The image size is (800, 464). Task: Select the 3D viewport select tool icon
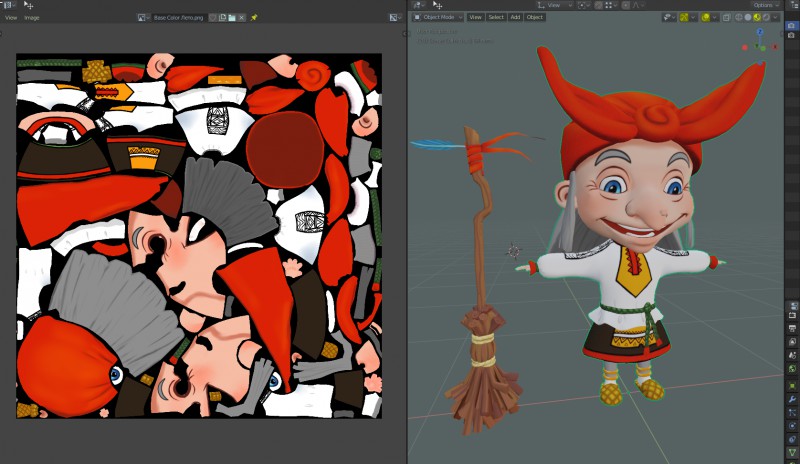pos(438,5)
